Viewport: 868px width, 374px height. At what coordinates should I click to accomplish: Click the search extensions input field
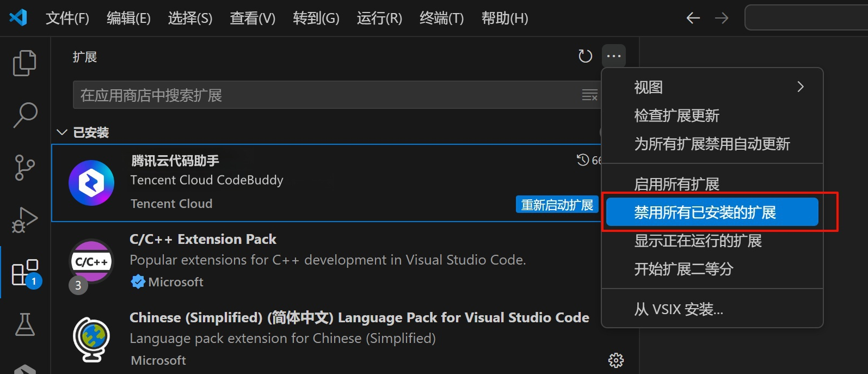point(327,95)
